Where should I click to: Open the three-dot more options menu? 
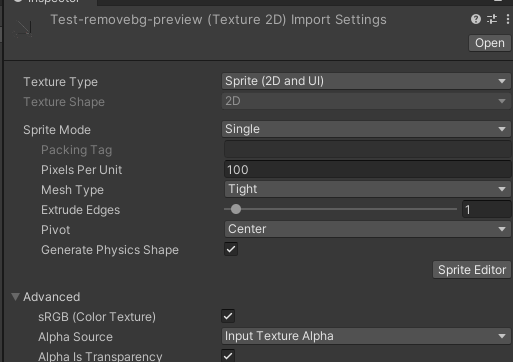[x=507, y=19]
